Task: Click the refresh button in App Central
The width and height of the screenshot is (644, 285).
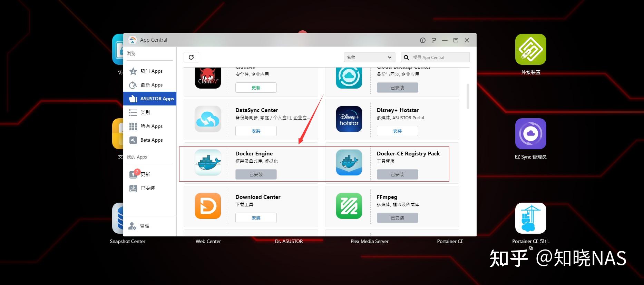Action: (191, 57)
